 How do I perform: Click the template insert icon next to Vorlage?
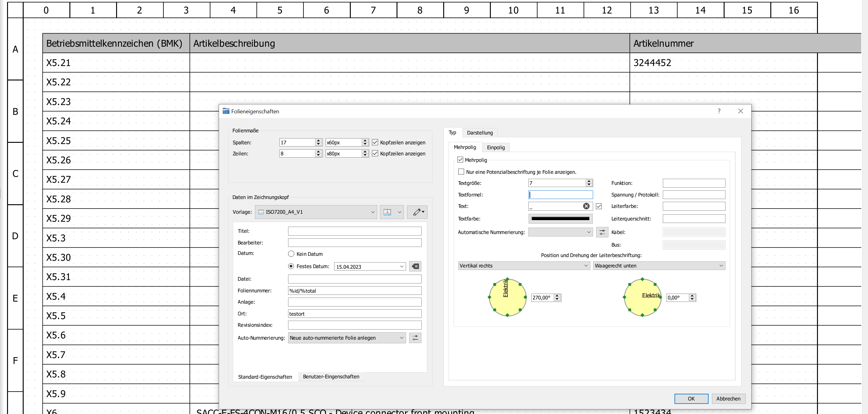click(387, 212)
